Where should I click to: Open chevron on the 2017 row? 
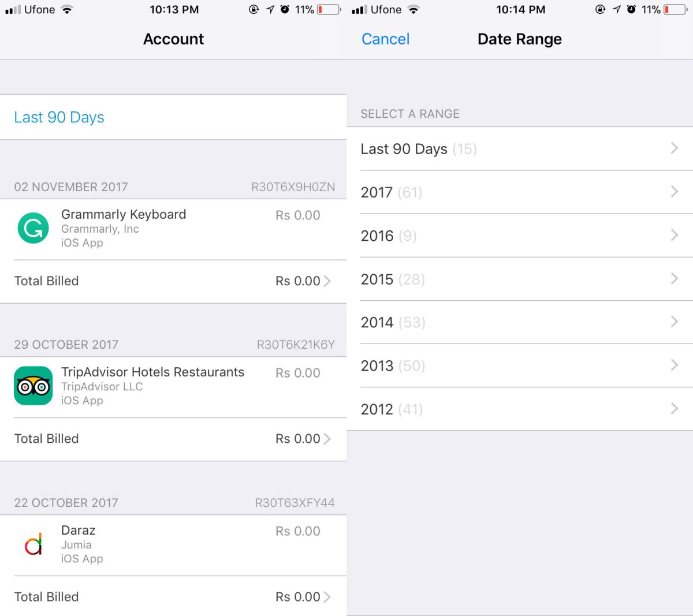(674, 192)
